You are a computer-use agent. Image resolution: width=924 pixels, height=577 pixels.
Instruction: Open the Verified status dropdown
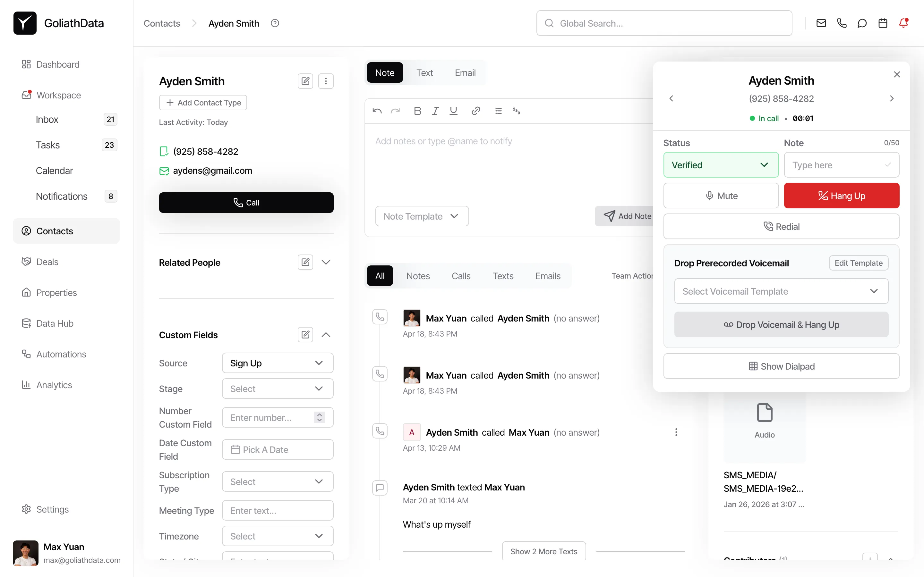click(x=721, y=165)
